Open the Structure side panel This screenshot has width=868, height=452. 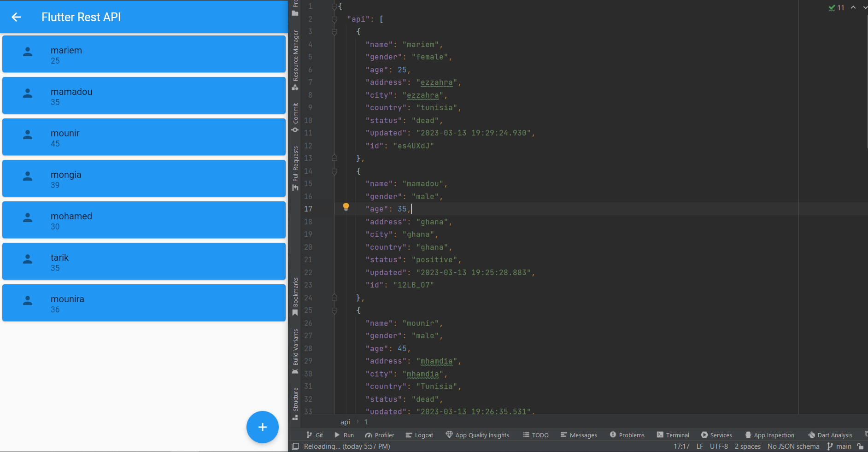coord(295,404)
